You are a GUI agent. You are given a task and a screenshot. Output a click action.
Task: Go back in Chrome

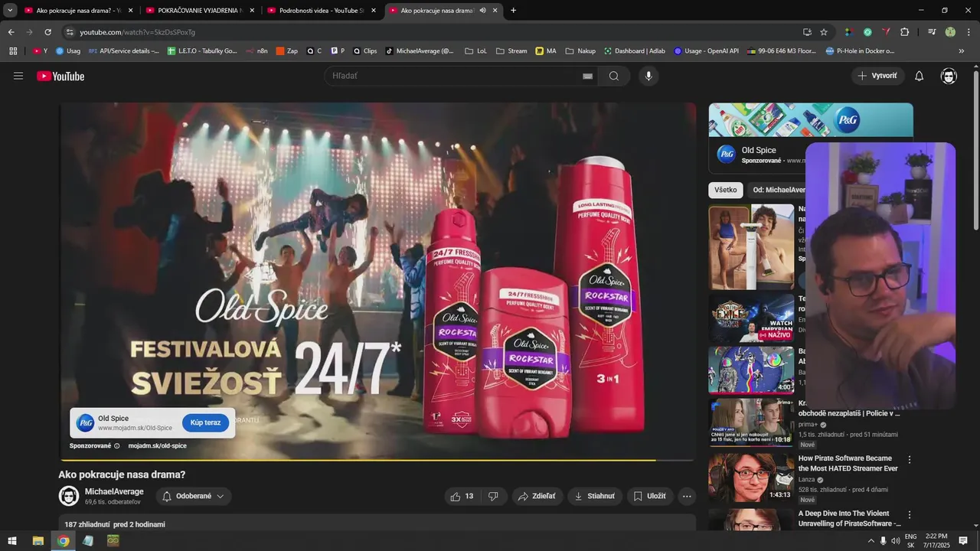[11, 32]
